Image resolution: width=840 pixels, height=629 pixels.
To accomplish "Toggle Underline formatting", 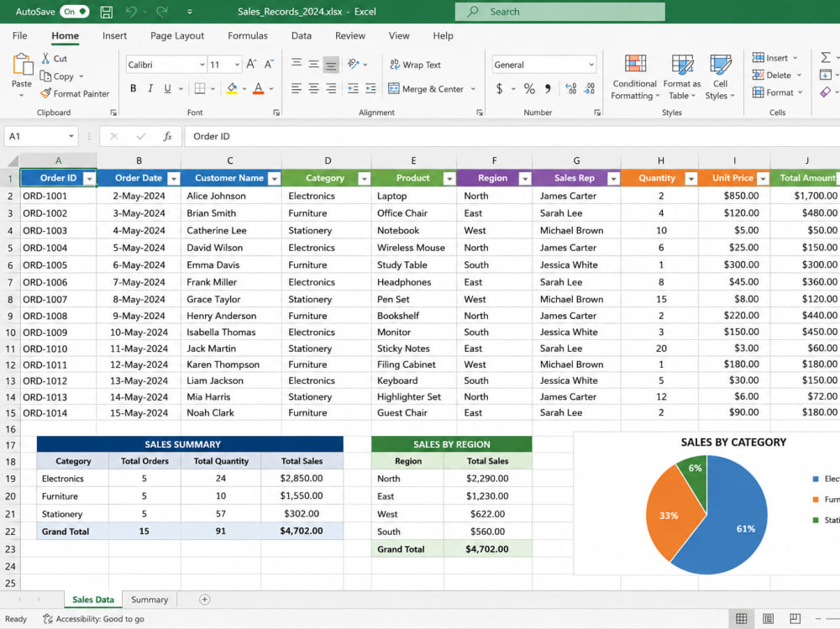I will coord(168,88).
